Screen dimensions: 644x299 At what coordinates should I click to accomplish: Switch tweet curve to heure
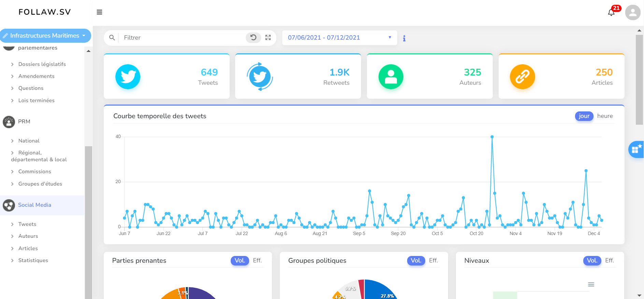pyautogui.click(x=605, y=116)
